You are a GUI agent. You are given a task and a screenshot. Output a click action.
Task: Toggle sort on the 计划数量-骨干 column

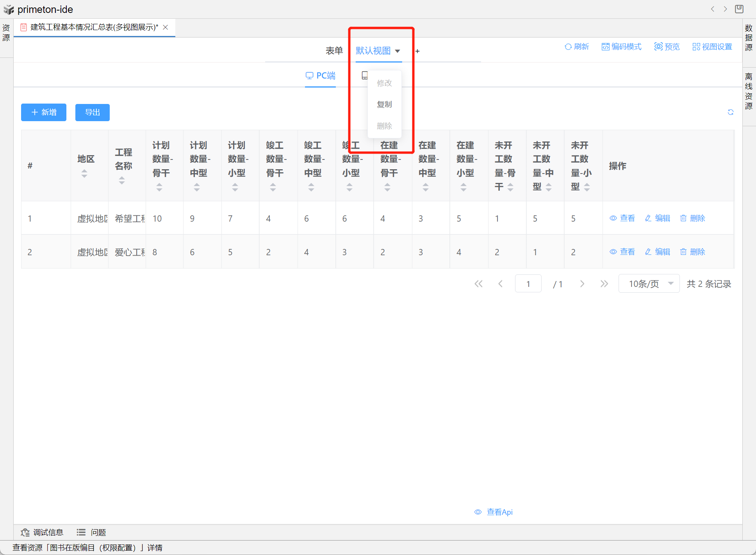[x=159, y=187]
